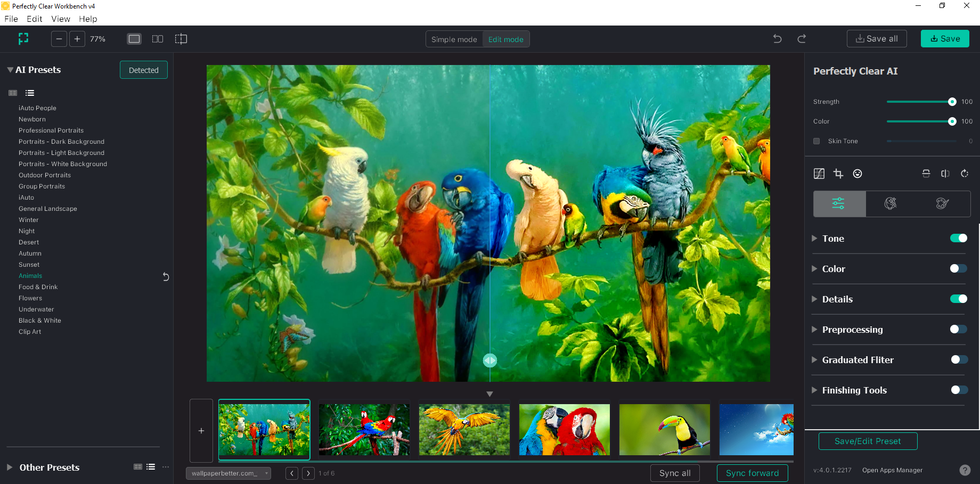Click the Strength slider handle
The height and width of the screenshot is (484, 980).
tap(952, 102)
